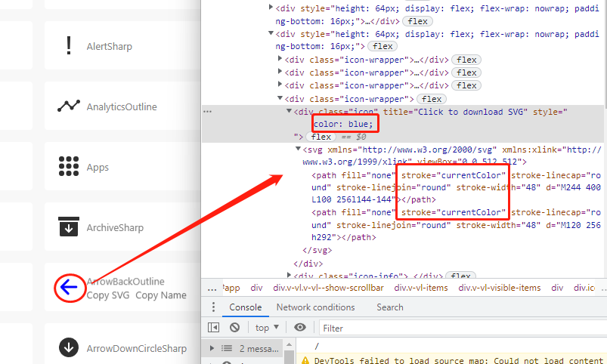Click the console Filter input field
This screenshot has height=364, width=607.
pyautogui.click(x=463, y=328)
